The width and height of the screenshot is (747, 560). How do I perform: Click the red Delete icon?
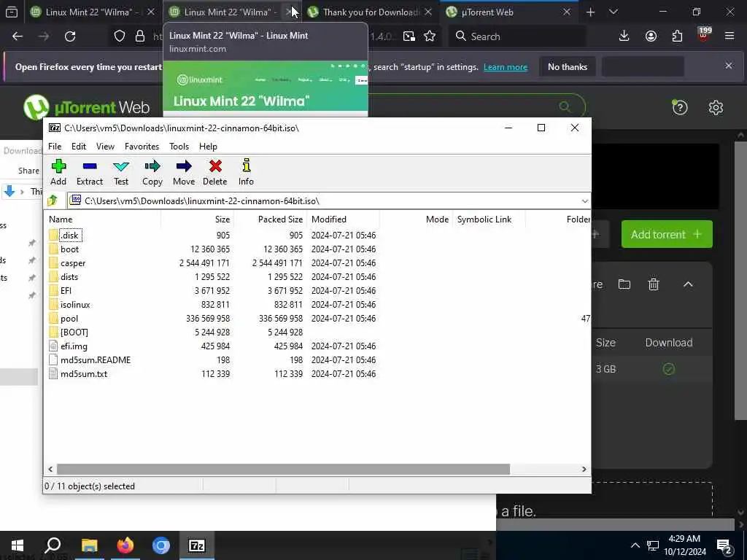(x=215, y=172)
